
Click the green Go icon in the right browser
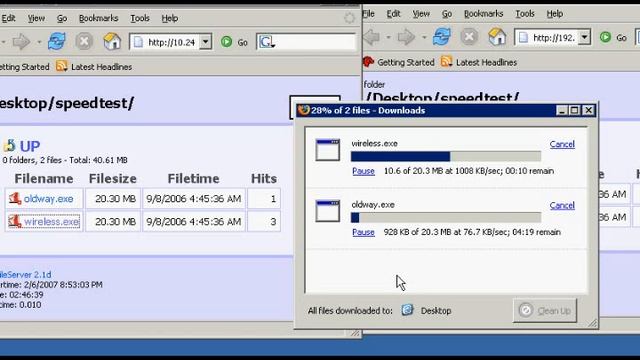coord(605,38)
